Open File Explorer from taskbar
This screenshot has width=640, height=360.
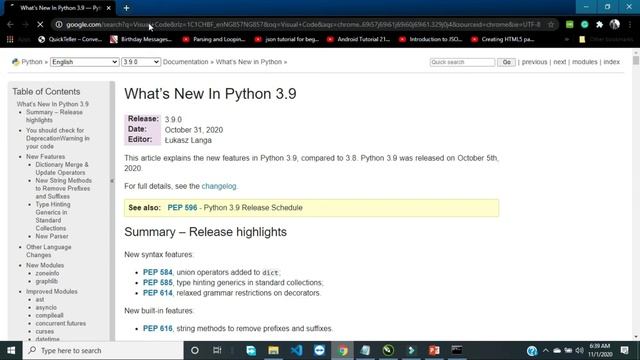[x=273, y=350]
